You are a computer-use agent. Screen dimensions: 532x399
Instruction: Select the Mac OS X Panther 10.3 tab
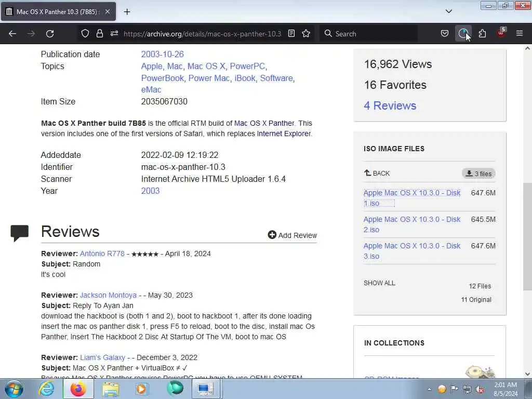tap(58, 11)
